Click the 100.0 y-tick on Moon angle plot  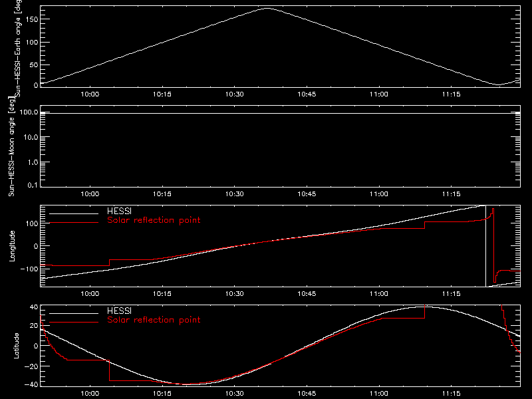tap(29, 112)
